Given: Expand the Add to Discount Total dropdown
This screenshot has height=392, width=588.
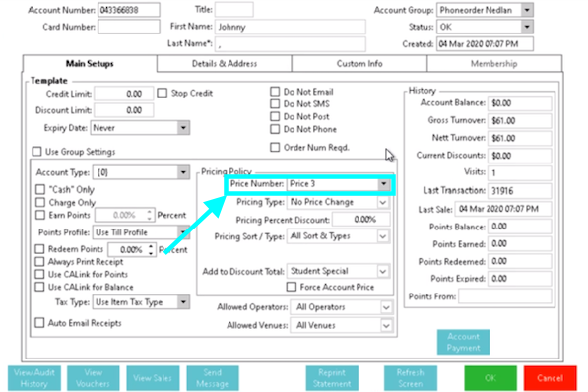Looking at the screenshot, I should coord(383,271).
